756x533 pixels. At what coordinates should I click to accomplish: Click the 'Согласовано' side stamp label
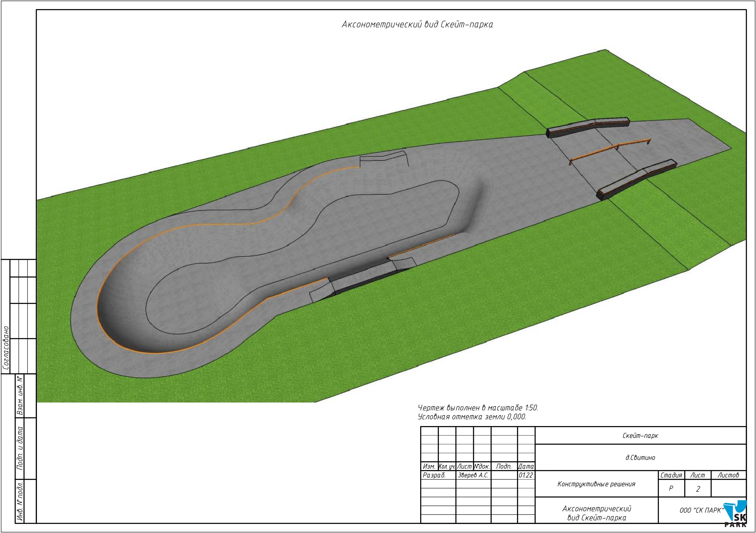(x=6, y=348)
